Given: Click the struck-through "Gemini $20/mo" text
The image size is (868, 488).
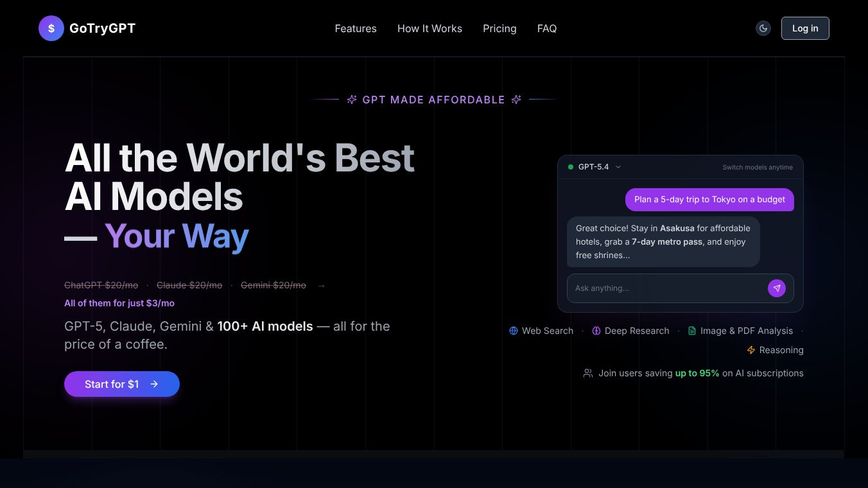Looking at the screenshot, I should (x=273, y=285).
